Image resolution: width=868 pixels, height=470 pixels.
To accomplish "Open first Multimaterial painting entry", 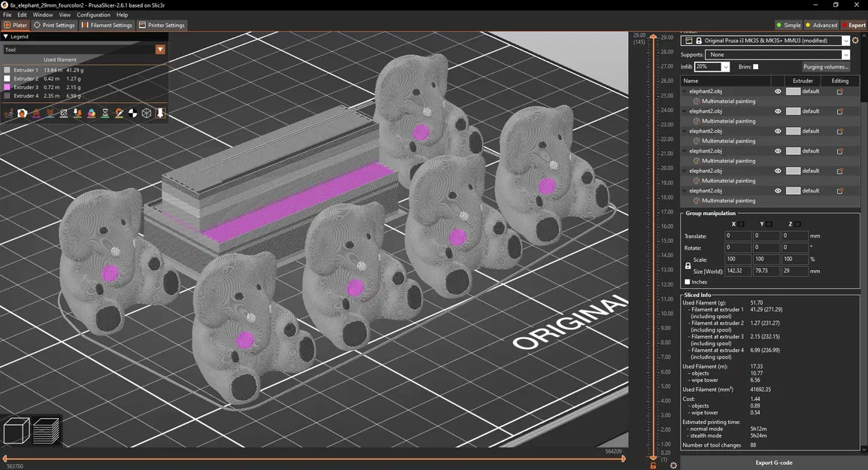I will (x=728, y=102).
